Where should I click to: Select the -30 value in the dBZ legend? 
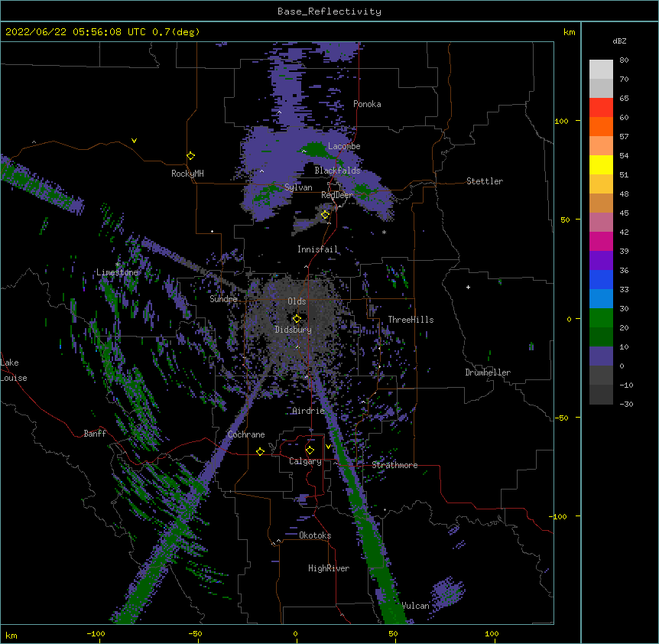coord(626,405)
